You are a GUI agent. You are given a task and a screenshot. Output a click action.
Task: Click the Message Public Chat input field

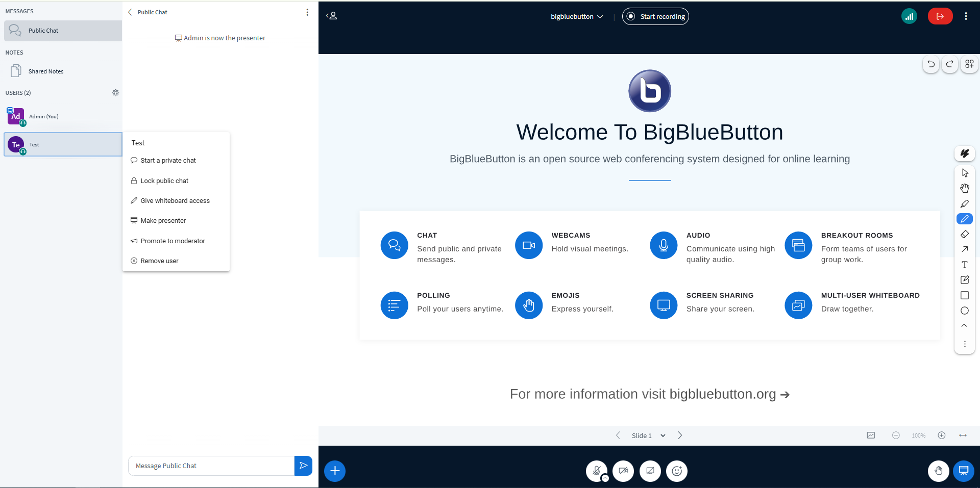tap(211, 466)
